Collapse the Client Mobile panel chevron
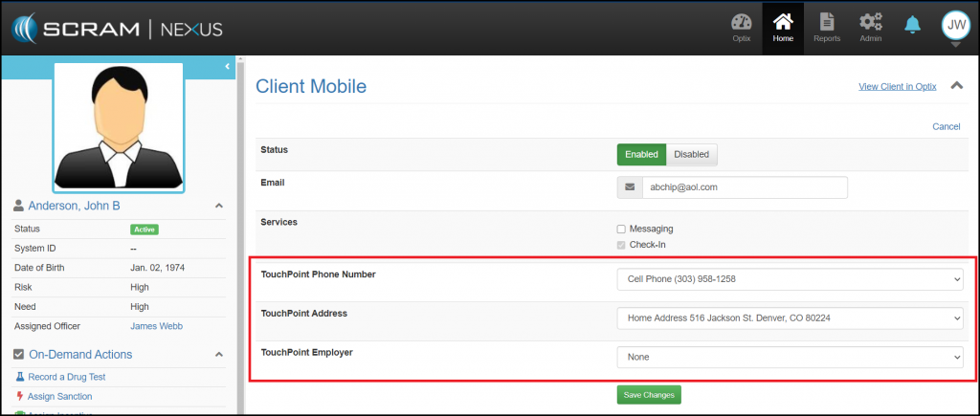 click(x=955, y=86)
